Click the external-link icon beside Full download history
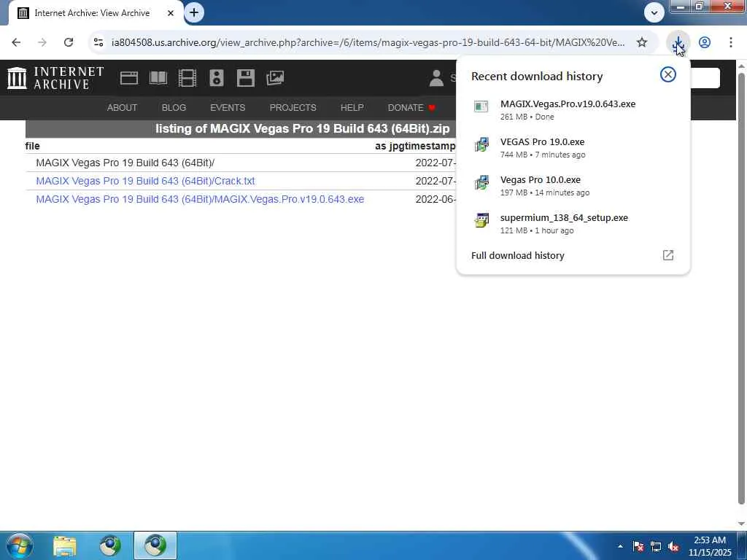 668,255
